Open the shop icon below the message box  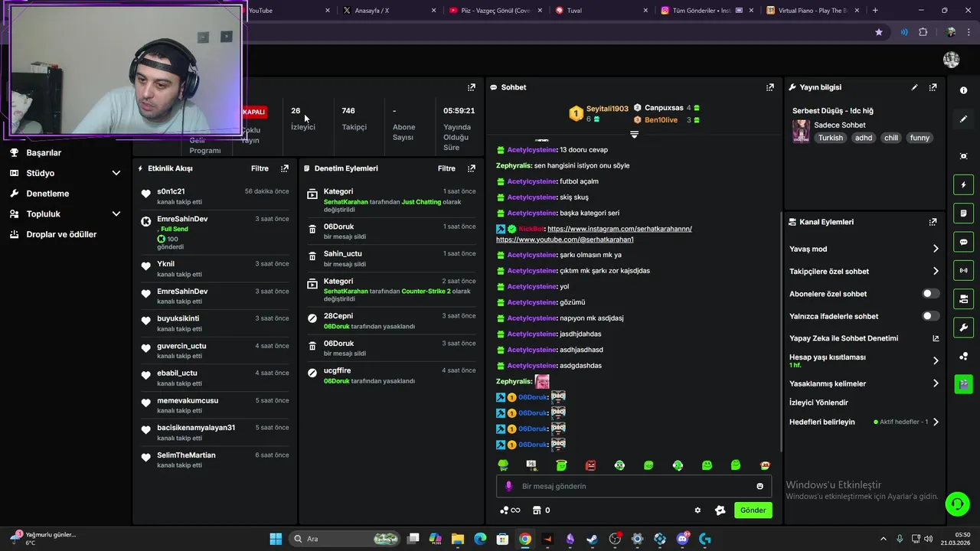tap(537, 510)
